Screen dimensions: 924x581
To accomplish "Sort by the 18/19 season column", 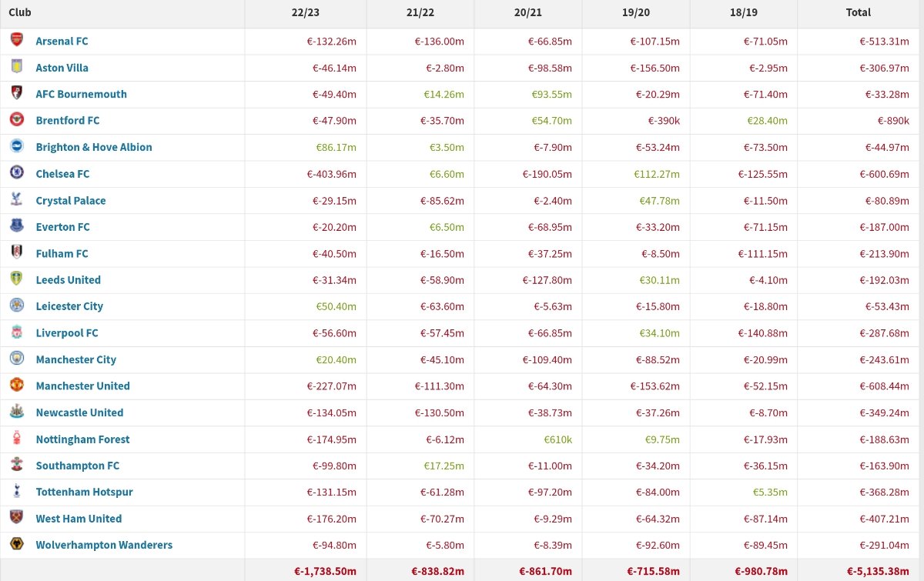I will pos(743,12).
